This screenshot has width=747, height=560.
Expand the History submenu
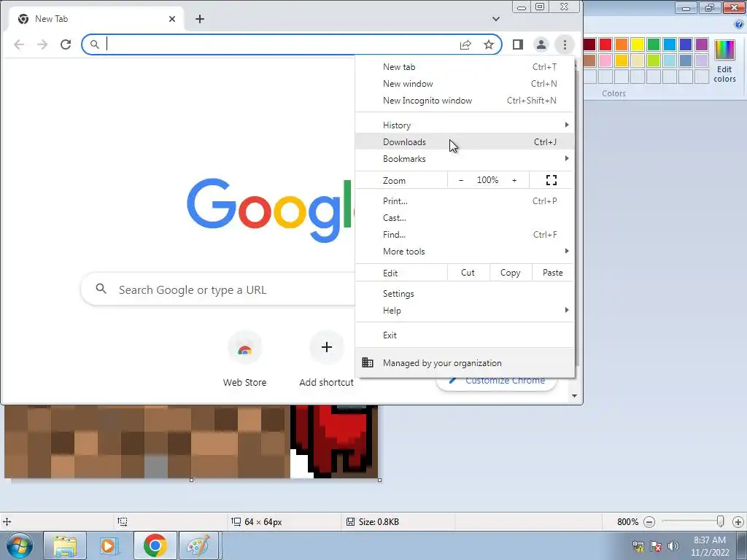pos(465,125)
